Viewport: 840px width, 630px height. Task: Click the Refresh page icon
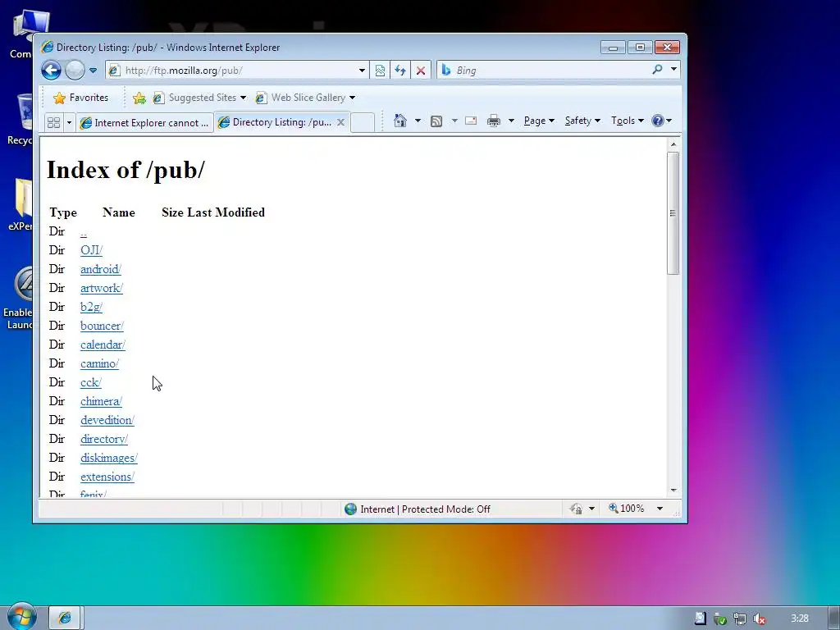400,71
